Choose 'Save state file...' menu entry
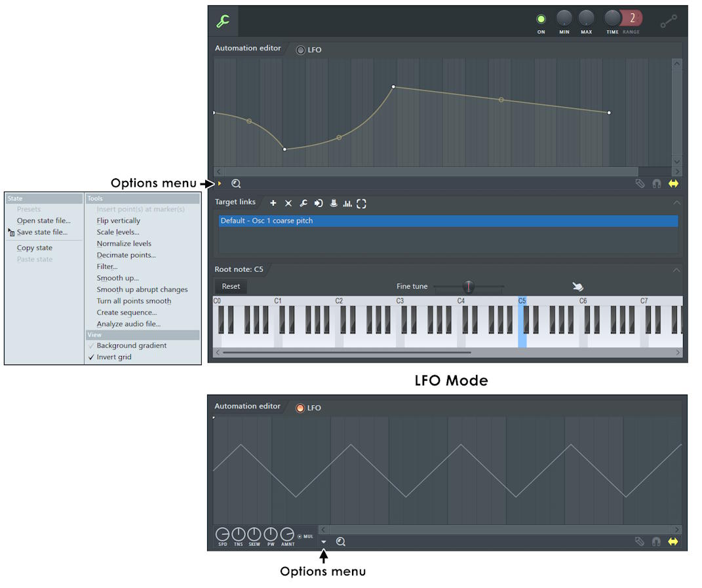Screen dimensions: 702x588 (x=42, y=232)
